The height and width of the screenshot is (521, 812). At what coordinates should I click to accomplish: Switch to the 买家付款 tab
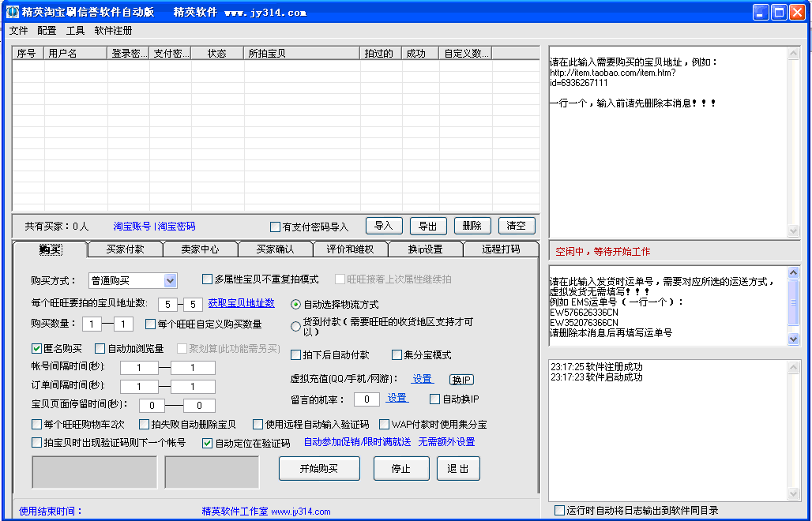(x=125, y=249)
